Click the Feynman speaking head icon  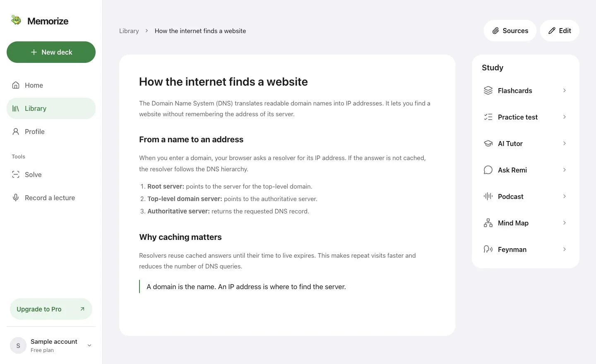[x=488, y=249]
